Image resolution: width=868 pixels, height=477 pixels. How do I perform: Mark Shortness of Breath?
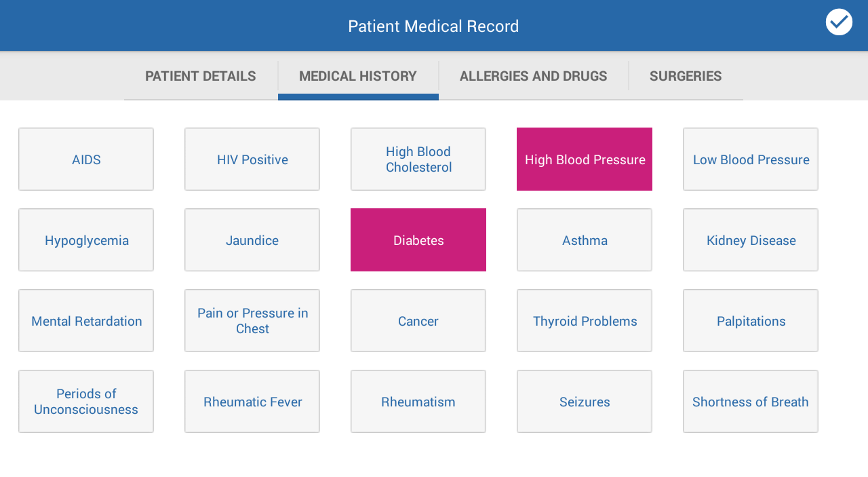pos(751,402)
